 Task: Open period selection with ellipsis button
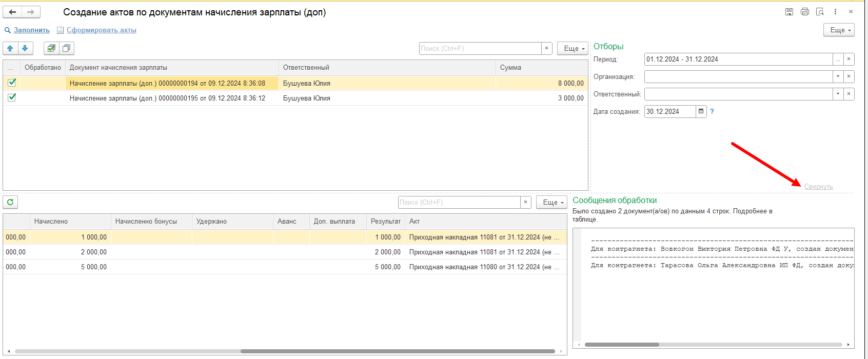[838, 59]
